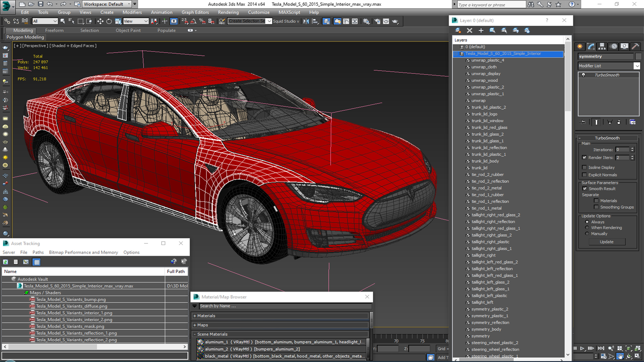
Task: Switch to the Freeform ribbon tab
Action: pos(54,31)
